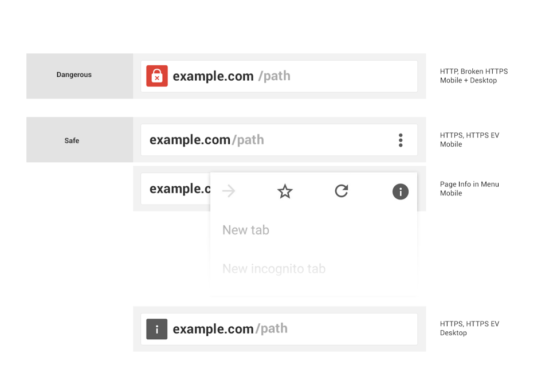Open page info via circled i icon
Screen dimensions: 549x392
tap(401, 191)
